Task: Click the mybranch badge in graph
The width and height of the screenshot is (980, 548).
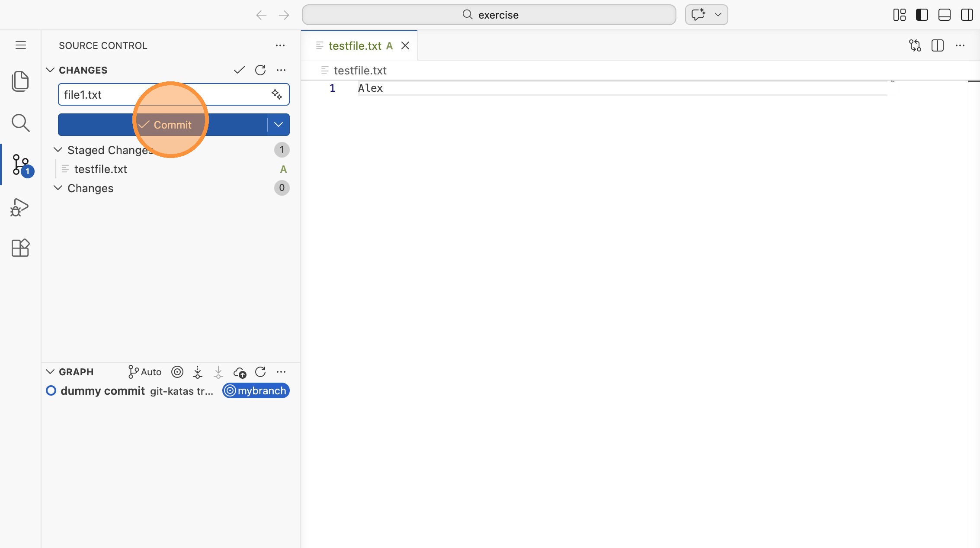Action: click(x=256, y=391)
